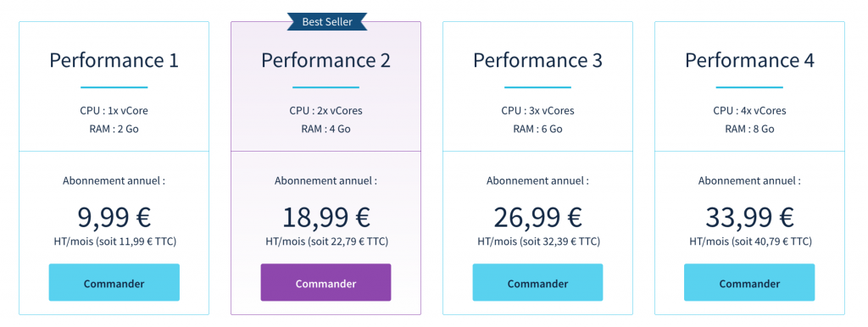Click the RAM : 4 Go specification
868x327 pixels.
[x=325, y=129]
